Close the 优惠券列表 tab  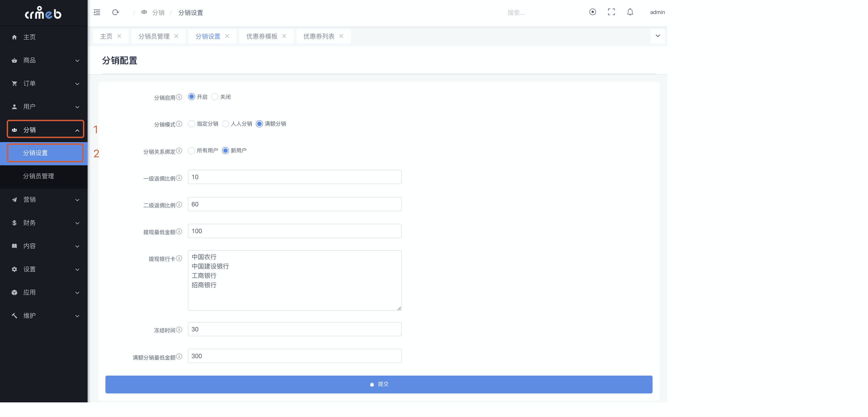[341, 36]
